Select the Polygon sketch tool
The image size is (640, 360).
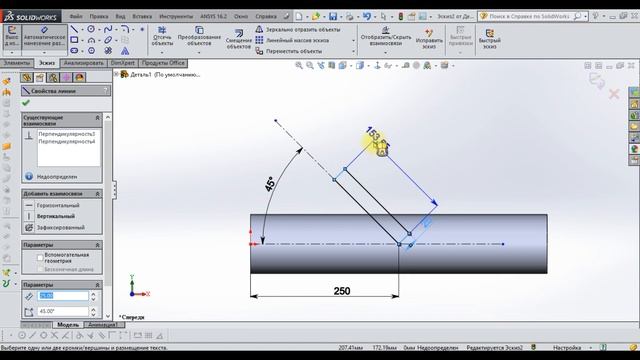(91, 51)
